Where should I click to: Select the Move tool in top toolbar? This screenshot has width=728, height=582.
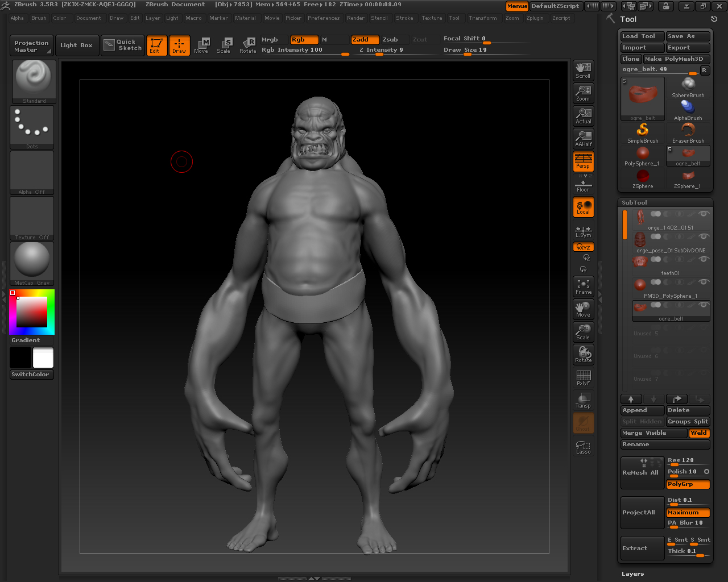pyautogui.click(x=201, y=45)
